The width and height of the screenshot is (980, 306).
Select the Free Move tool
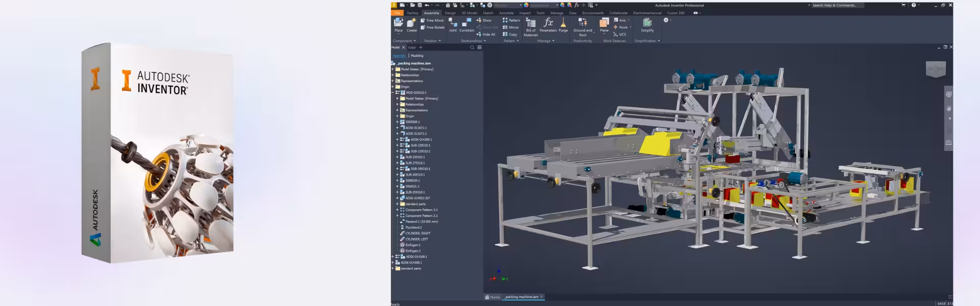pos(432,20)
